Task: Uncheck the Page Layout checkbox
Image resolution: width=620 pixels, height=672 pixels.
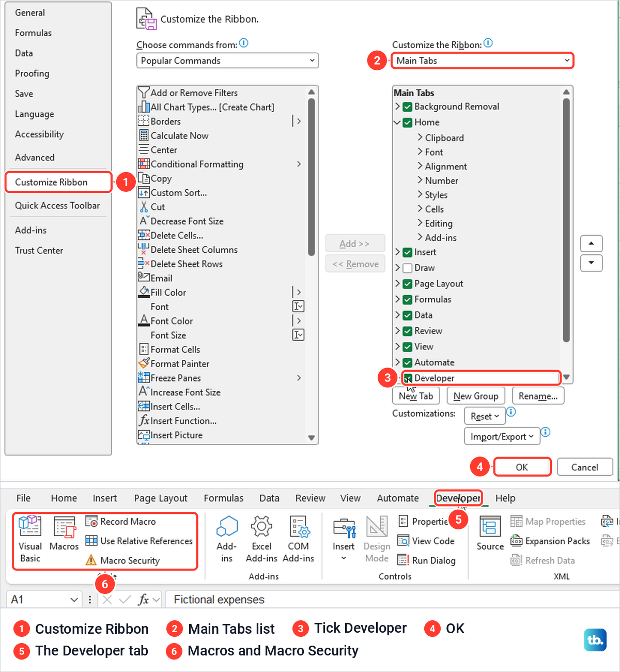Action: tap(408, 284)
